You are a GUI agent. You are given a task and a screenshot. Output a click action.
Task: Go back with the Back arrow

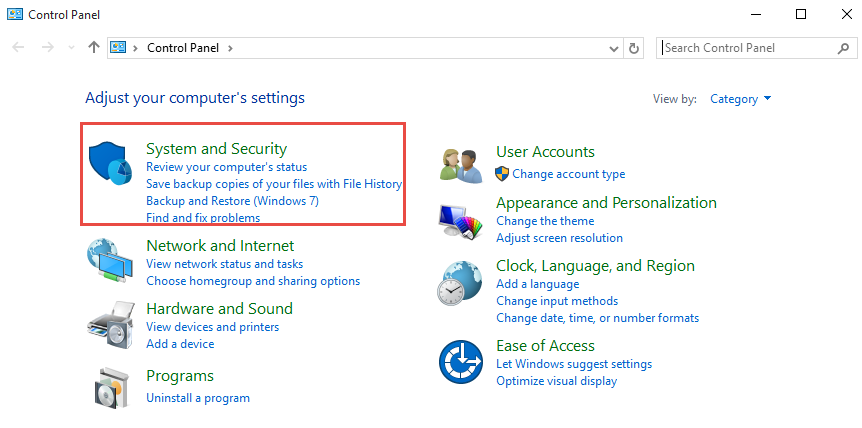coord(18,48)
